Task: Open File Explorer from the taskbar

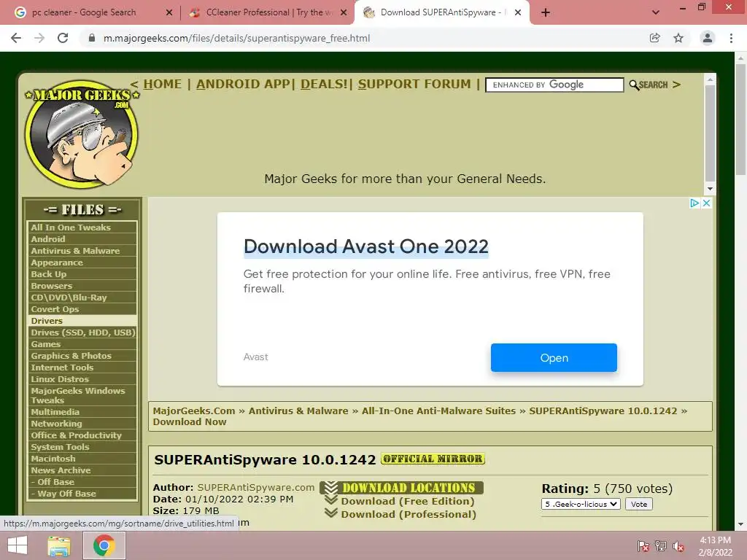Action: coord(59,545)
